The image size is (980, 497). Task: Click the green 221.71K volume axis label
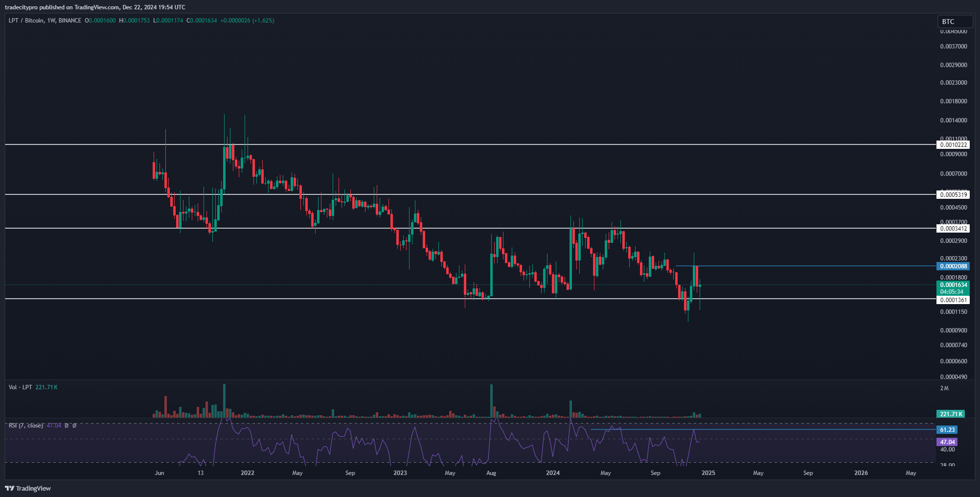(951, 414)
